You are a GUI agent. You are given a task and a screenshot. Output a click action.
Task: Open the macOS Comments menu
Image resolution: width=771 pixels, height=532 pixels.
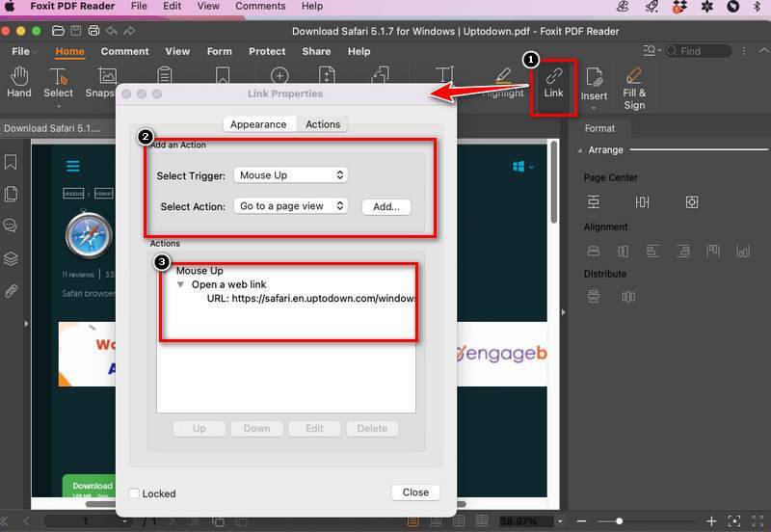click(x=260, y=7)
